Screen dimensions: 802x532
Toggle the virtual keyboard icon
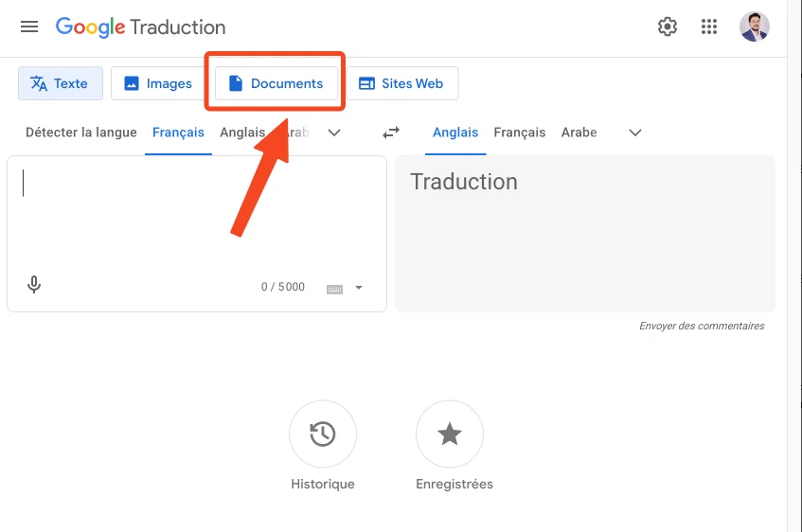(334, 290)
